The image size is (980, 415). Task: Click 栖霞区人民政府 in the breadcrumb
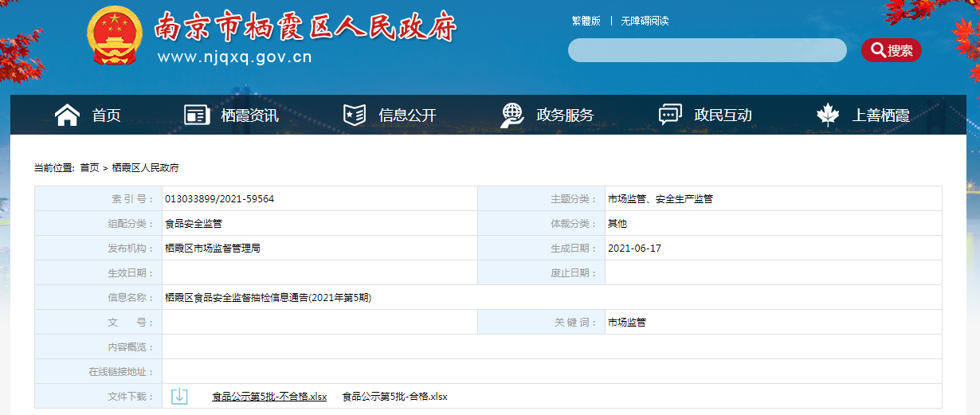point(145,168)
